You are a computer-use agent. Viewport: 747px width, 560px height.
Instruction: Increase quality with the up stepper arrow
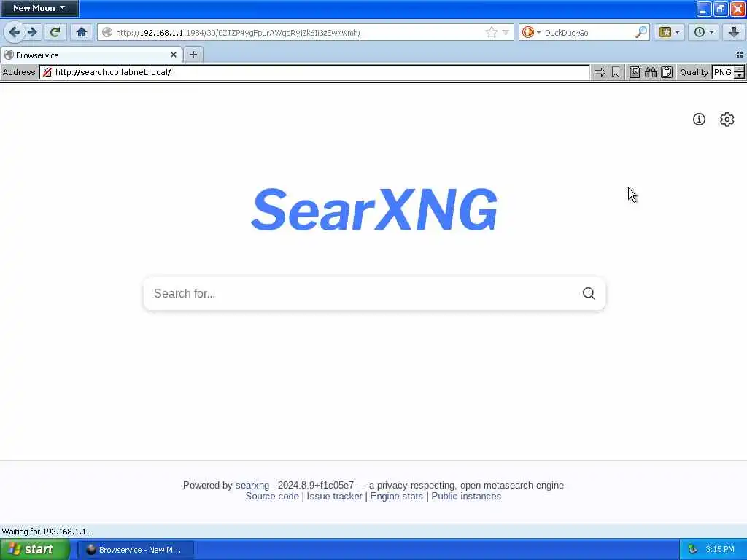coord(740,69)
